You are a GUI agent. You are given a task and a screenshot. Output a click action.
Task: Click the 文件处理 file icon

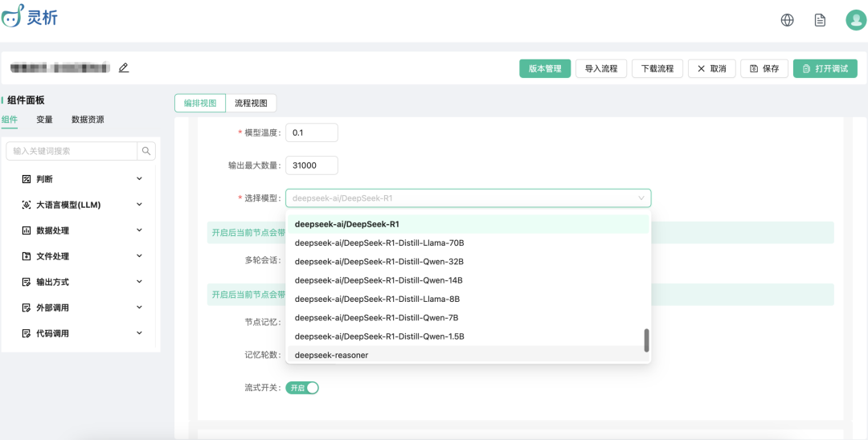[26, 256]
